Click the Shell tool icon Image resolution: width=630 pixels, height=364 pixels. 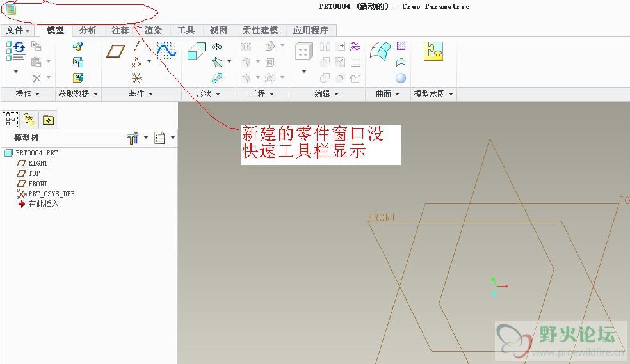click(x=270, y=62)
